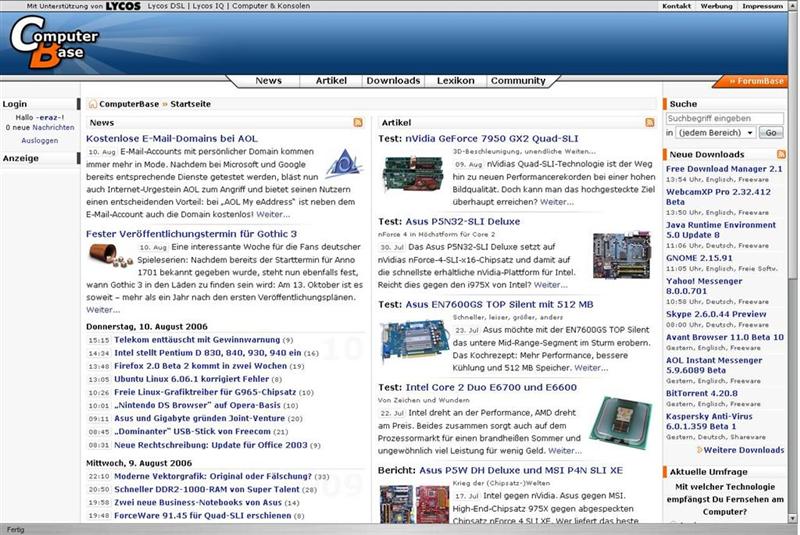Open Freie Linux-Grafiktreiber für G965 news
Image resolution: width=800 pixels, height=535 pixels.
point(205,392)
